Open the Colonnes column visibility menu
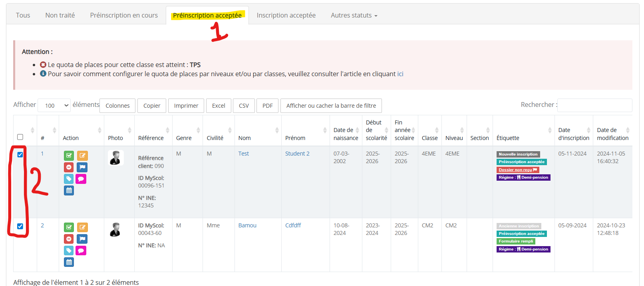This screenshot has height=286, width=644. point(117,106)
